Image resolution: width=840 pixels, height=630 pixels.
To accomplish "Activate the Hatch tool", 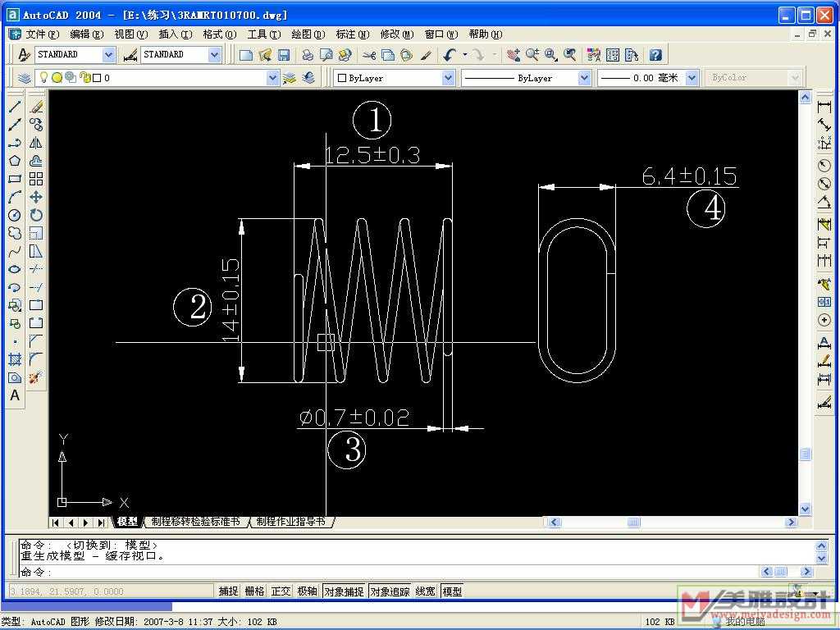I will tap(15, 359).
